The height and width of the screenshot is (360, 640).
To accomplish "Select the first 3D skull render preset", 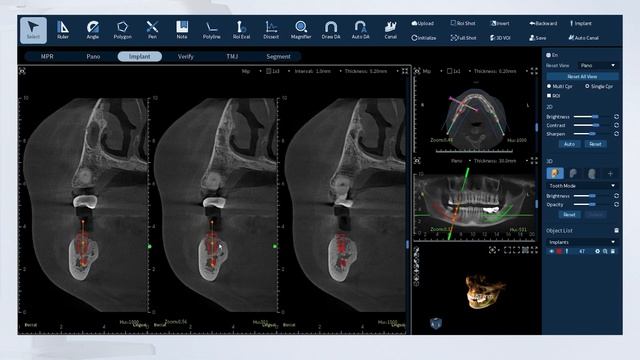I will (555, 173).
